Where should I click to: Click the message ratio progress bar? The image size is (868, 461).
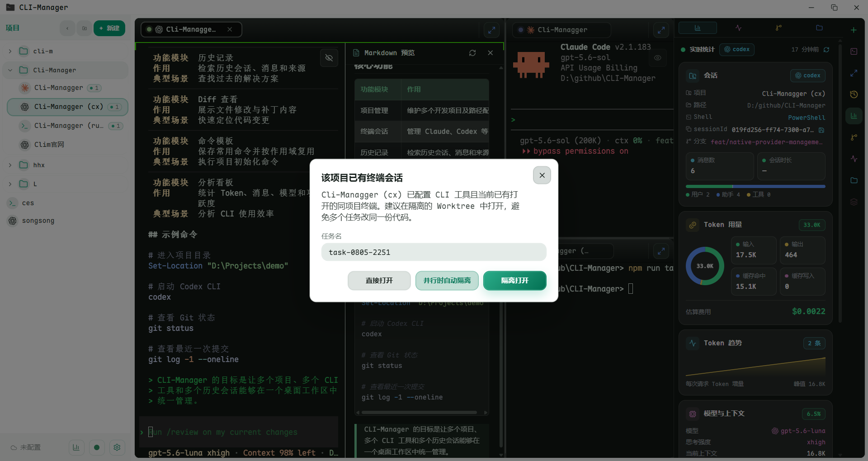pos(755,186)
